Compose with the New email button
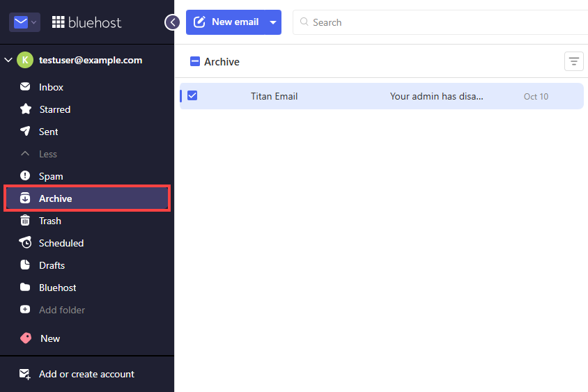This screenshot has height=392, width=588. click(x=226, y=22)
